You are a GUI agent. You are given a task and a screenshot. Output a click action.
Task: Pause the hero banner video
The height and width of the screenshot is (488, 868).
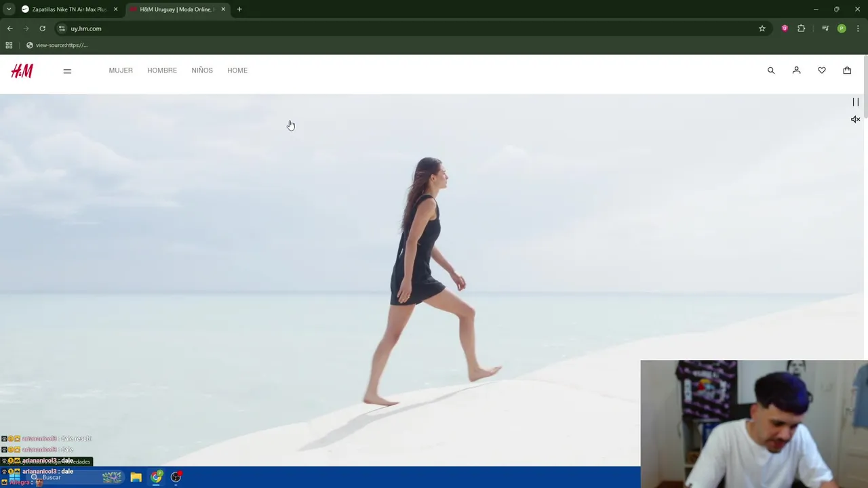point(856,102)
